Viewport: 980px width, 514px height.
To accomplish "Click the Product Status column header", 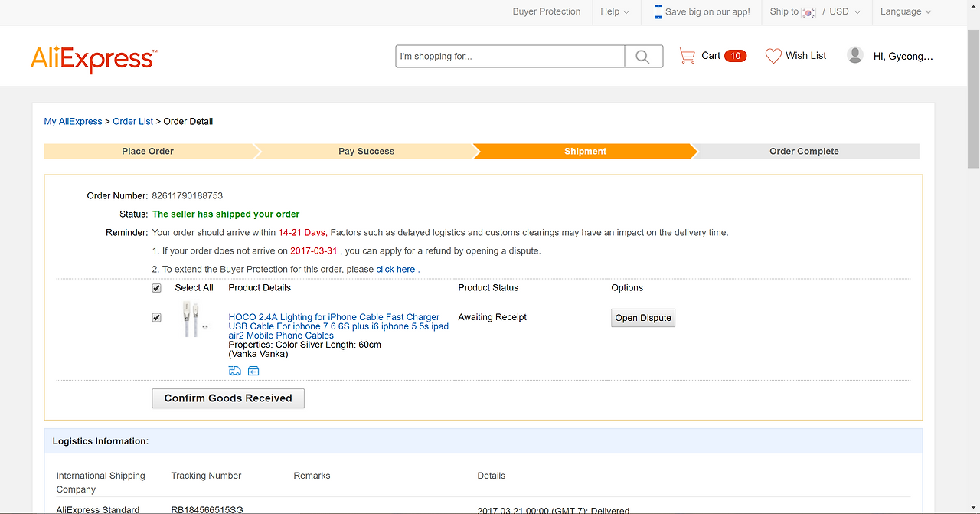I will (x=488, y=288).
